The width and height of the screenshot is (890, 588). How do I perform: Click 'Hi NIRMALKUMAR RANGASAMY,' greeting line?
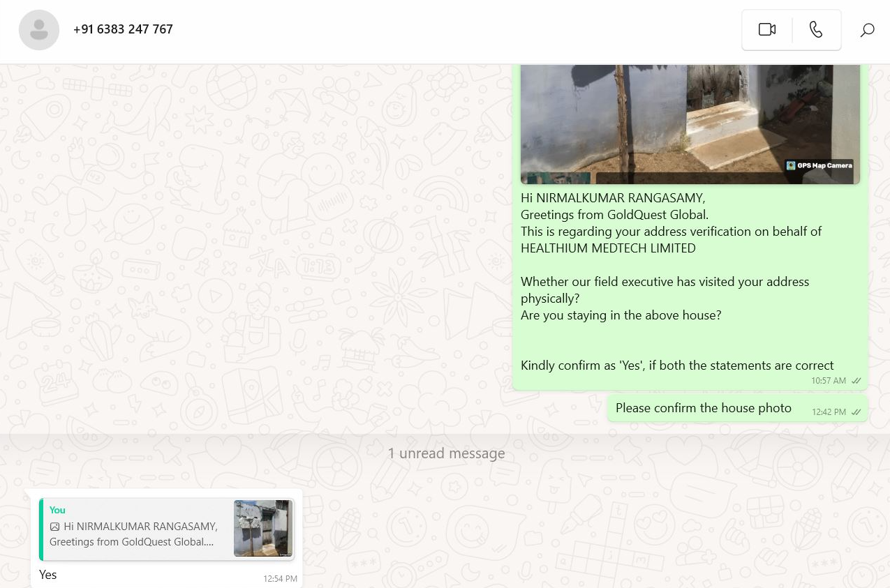pyautogui.click(x=613, y=198)
